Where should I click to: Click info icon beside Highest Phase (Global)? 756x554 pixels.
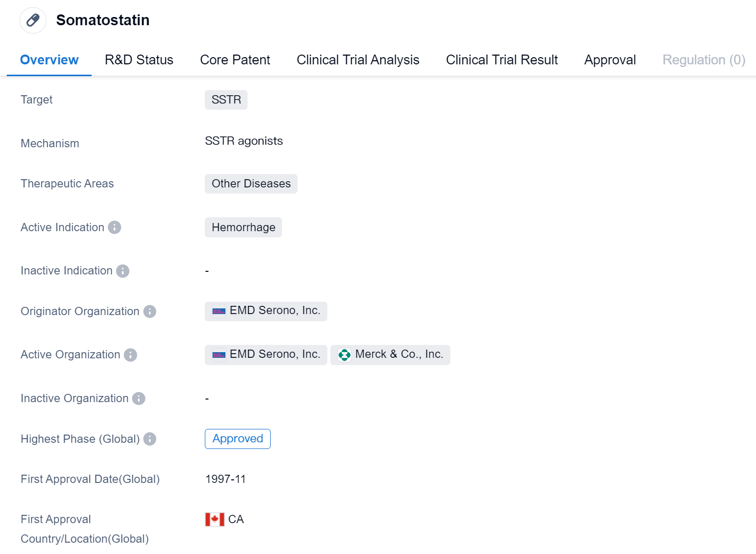(x=150, y=439)
